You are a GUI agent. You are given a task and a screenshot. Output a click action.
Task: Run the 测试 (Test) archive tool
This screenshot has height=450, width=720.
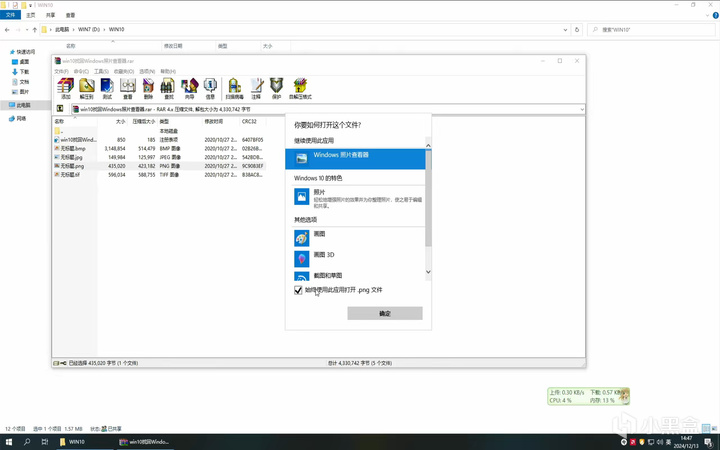tap(107, 88)
